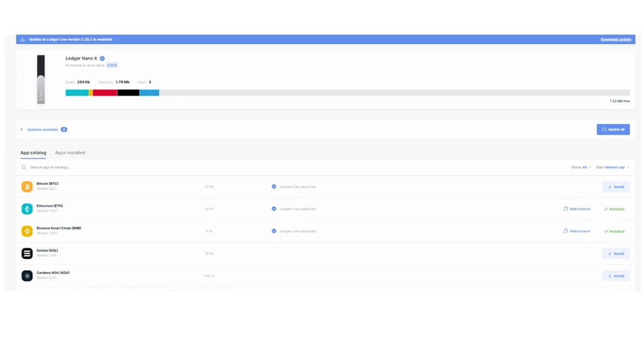Open the Show All filter dropdown
This screenshot has width=644, height=362.
coord(581,168)
